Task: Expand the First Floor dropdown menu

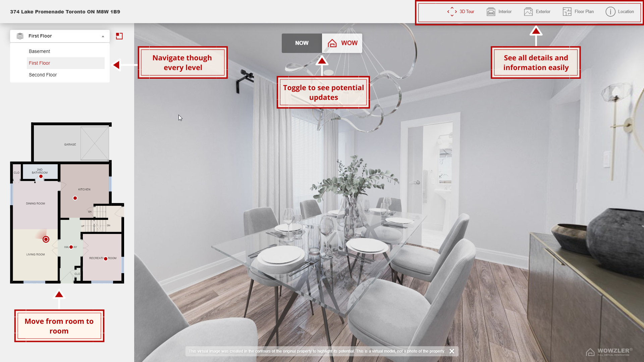Action: point(60,35)
